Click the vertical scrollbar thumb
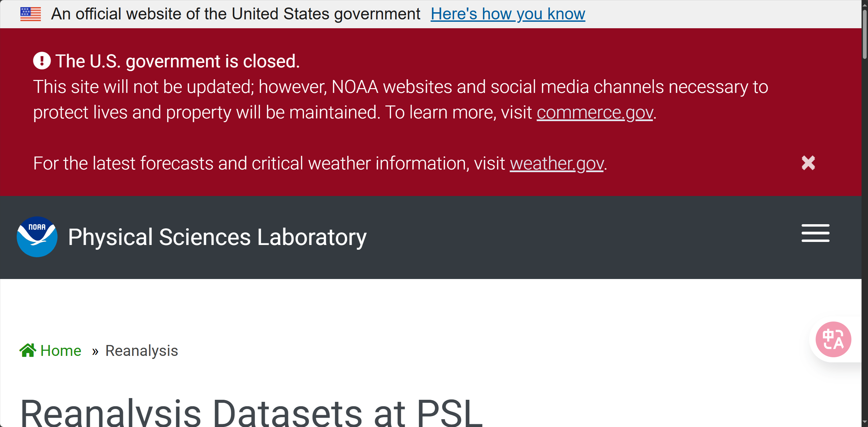 [x=865, y=34]
